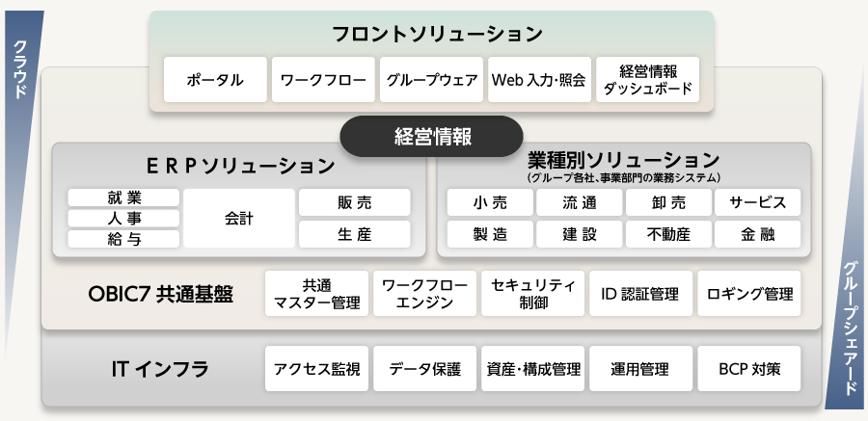Click the 金融 industry box
The image size is (868, 421).
[x=758, y=234]
